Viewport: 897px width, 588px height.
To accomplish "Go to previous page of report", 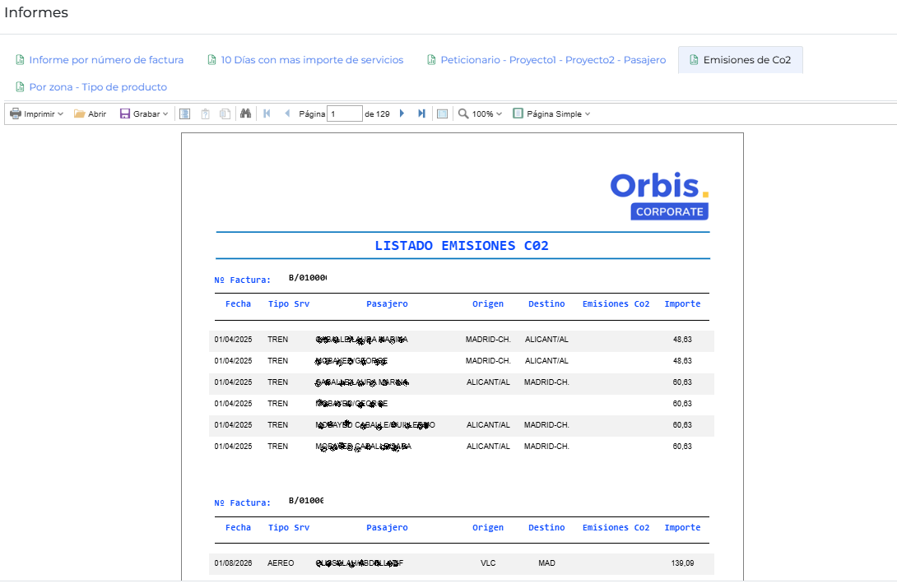I will click(287, 113).
